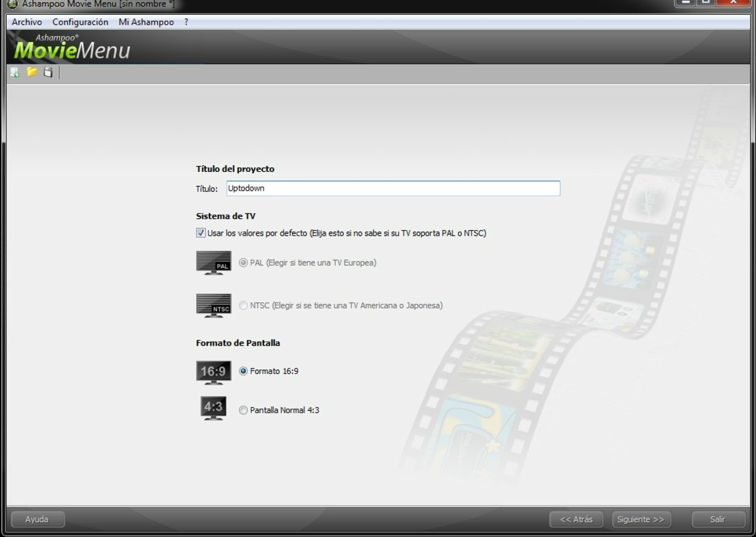
Task: Click the Sistema de TV heading
Action: tap(226, 216)
